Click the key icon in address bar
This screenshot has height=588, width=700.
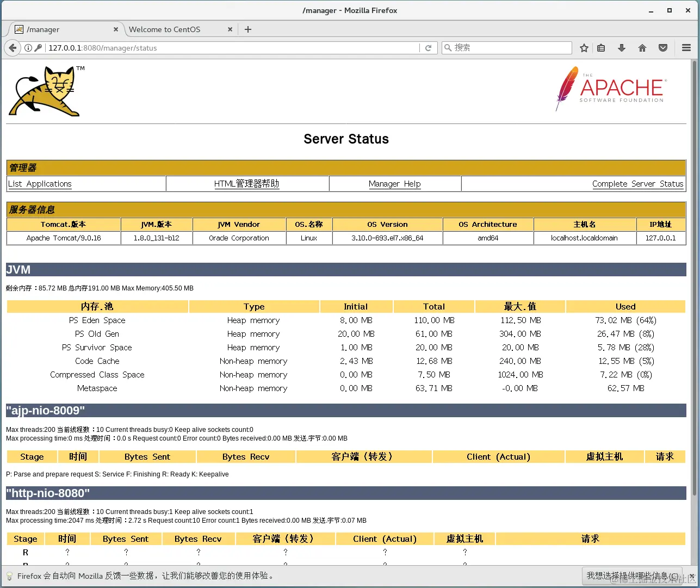[38, 48]
